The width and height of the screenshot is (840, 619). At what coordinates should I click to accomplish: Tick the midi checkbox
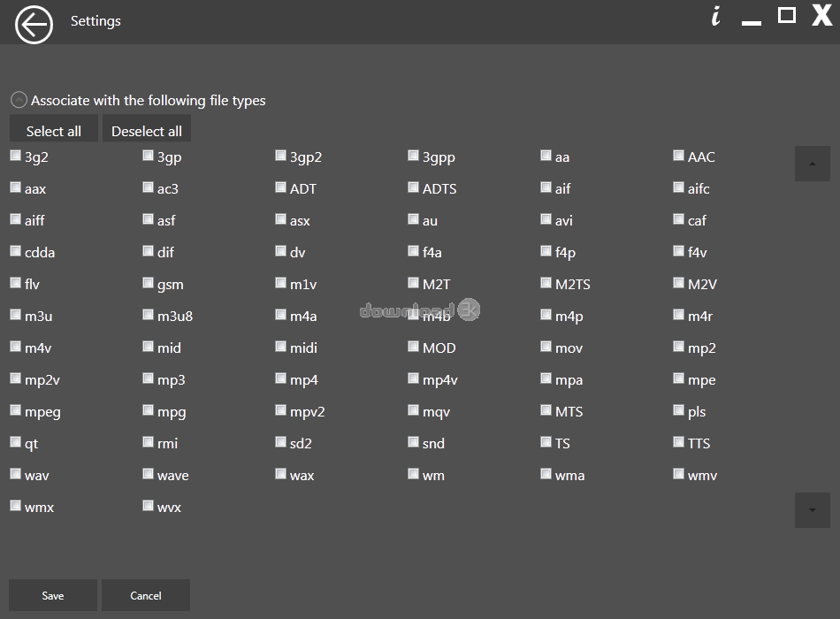click(x=281, y=347)
